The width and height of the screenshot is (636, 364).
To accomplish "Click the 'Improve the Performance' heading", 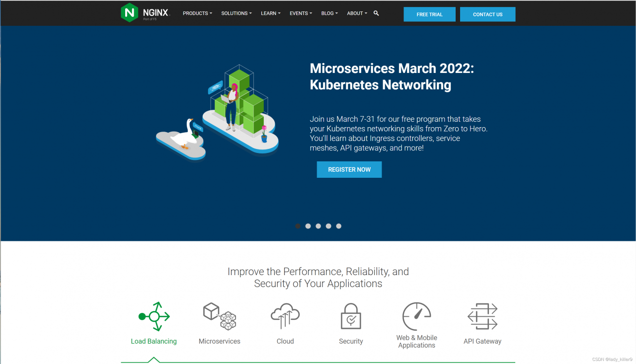I will 318,278.
